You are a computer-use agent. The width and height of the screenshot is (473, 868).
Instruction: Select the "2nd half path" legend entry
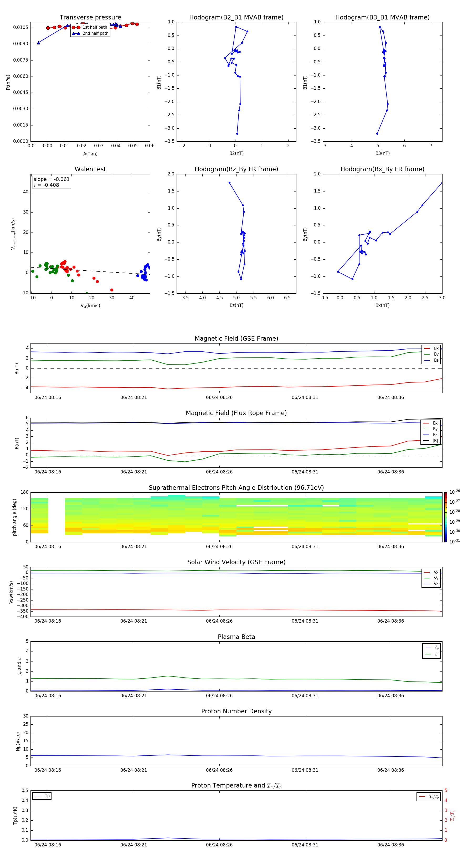[90, 33]
